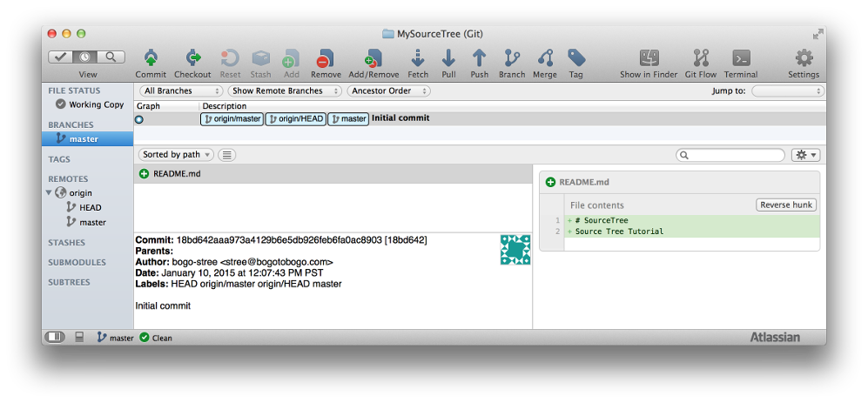Viewport: 868px width, 403px height.
Task: Click the Merge toolbar icon
Action: click(545, 58)
